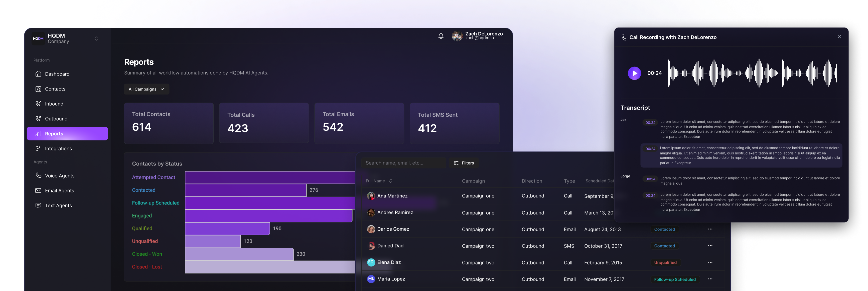Expand the HQDM Company switcher
This screenshot has width=868, height=291.
[96, 39]
